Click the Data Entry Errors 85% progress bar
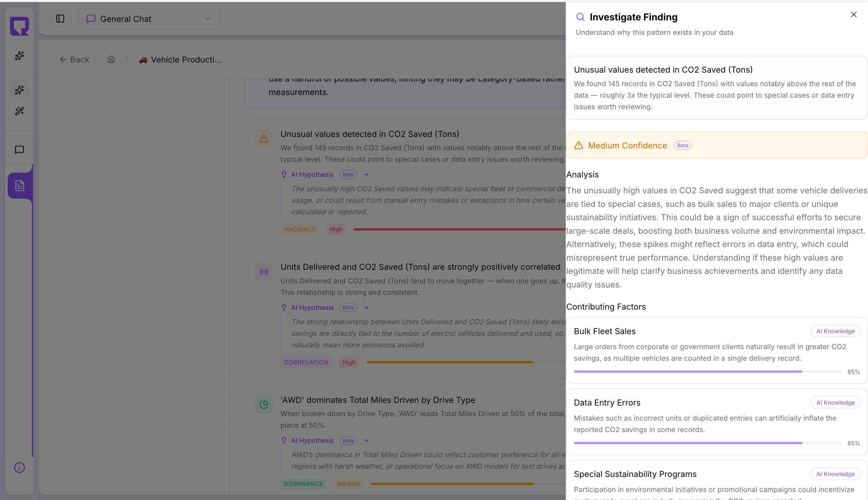 click(x=708, y=443)
